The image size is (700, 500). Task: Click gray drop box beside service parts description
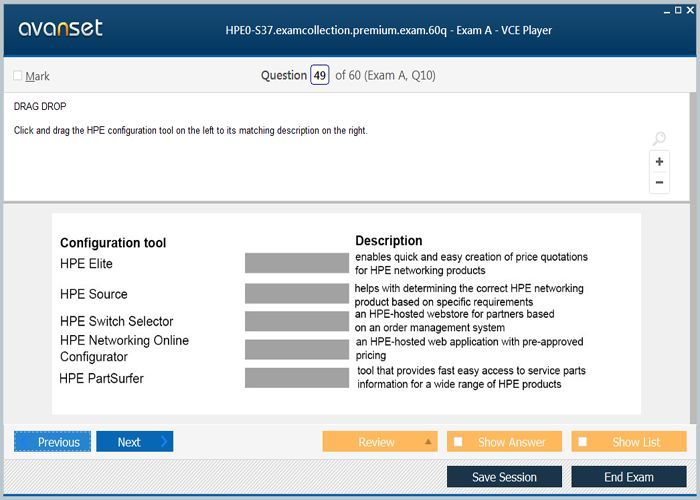coord(296,378)
